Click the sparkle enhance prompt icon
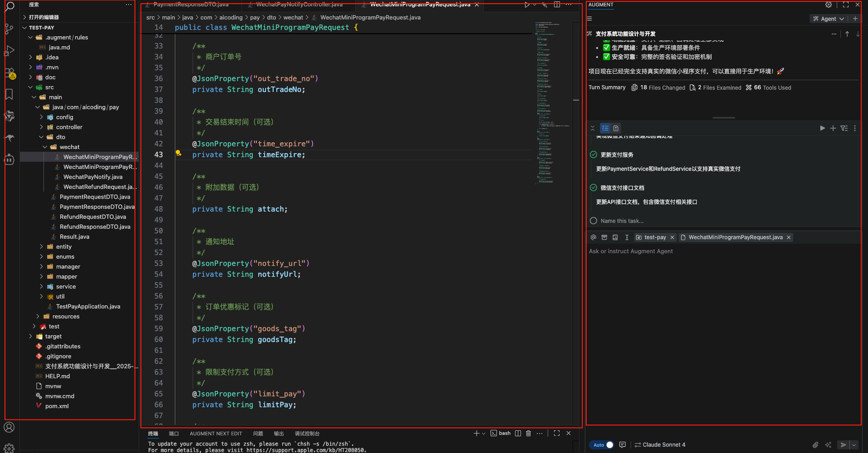 point(828,445)
